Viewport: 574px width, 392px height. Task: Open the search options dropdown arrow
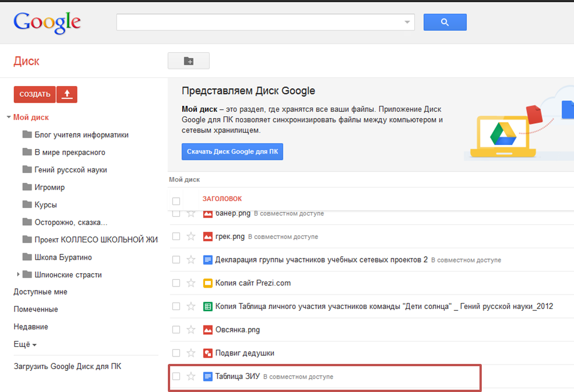tap(407, 22)
